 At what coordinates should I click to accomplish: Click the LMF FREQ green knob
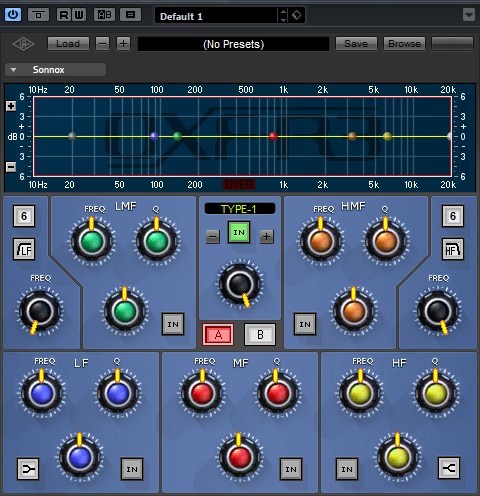coord(92,241)
